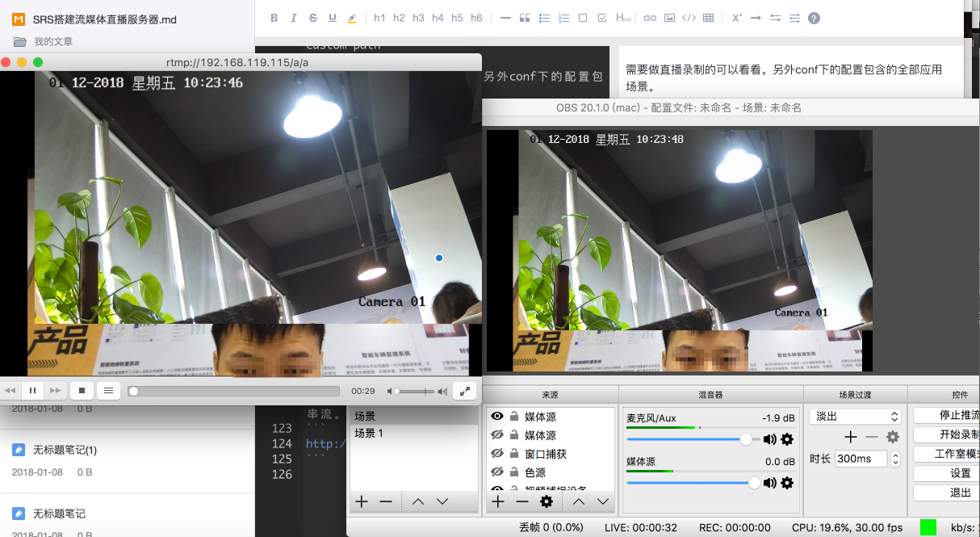Add a transition with plus in 场景过渡

tap(851, 437)
